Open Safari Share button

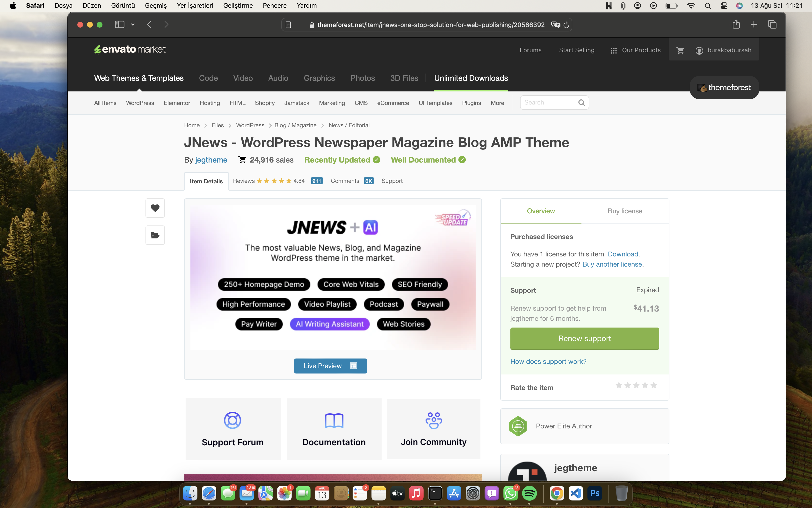(x=736, y=24)
